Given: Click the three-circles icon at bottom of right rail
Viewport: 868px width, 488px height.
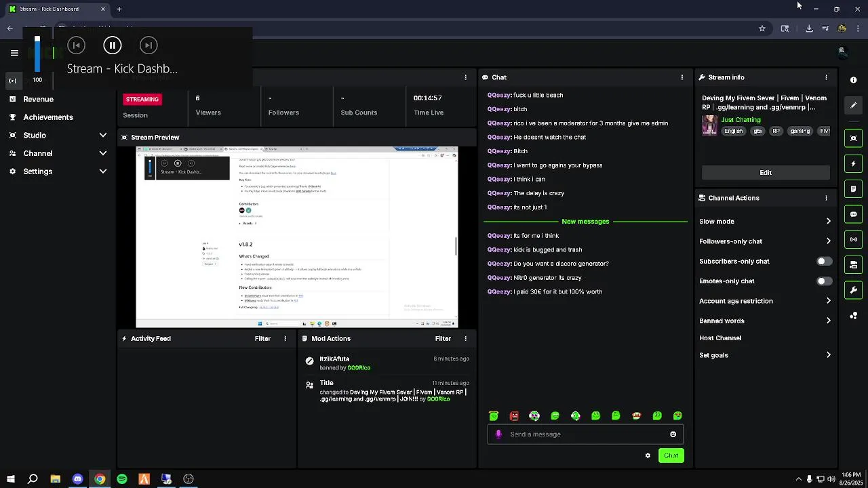Looking at the screenshot, I should coord(853,316).
